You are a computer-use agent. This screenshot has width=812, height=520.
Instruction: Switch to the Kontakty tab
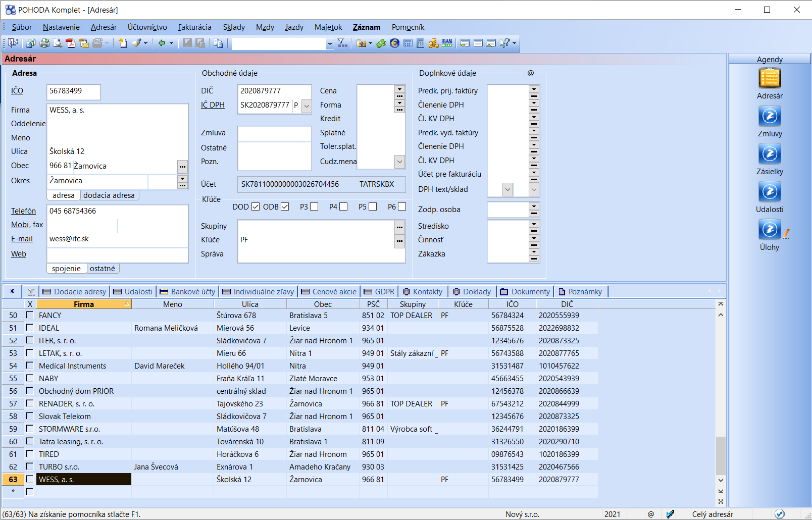(422, 291)
